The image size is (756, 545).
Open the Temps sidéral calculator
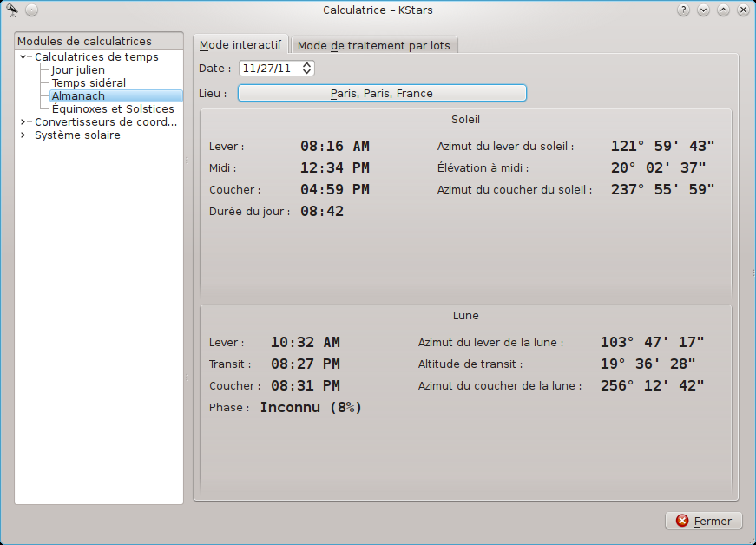click(x=89, y=83)
